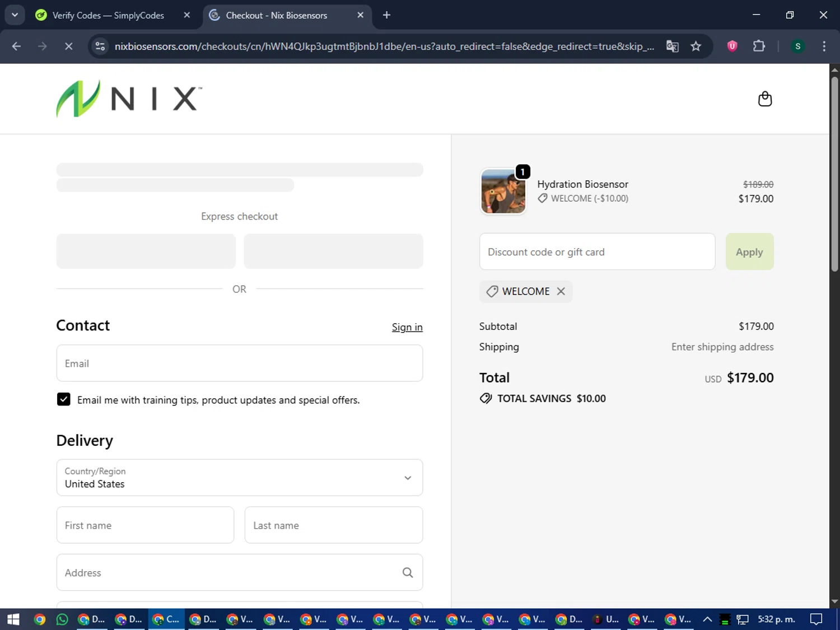Open the Windows Start menu

pyautogui.click(x=13, y=619)
